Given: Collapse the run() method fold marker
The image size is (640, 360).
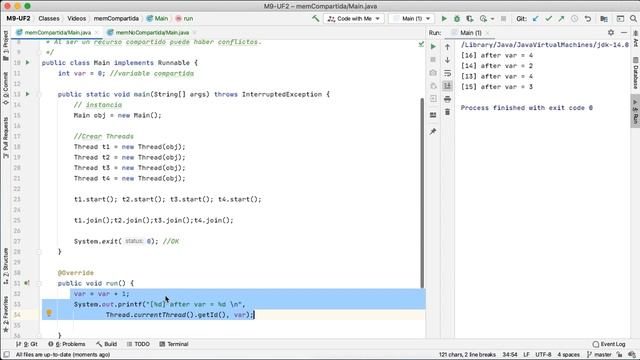Looking at the screenshot, I should [39, 283].
